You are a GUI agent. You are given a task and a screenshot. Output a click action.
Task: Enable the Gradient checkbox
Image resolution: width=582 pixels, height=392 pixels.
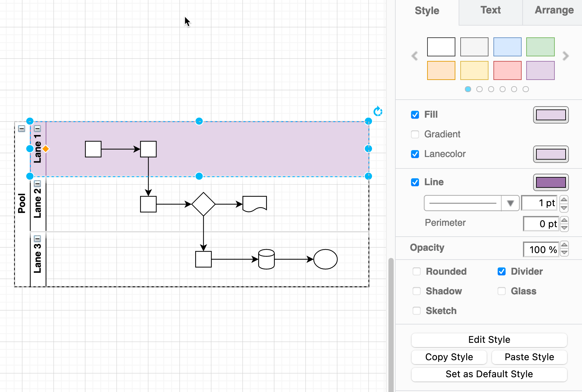click(x=415, y=134)
